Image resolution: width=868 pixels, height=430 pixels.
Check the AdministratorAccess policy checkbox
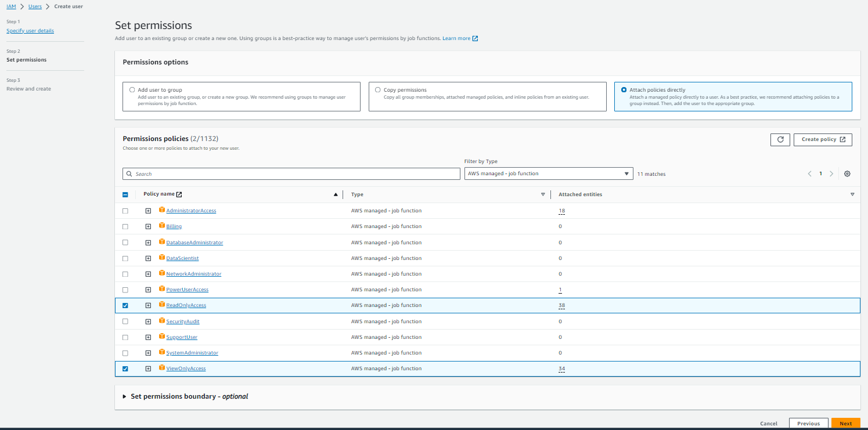[125, 211]
